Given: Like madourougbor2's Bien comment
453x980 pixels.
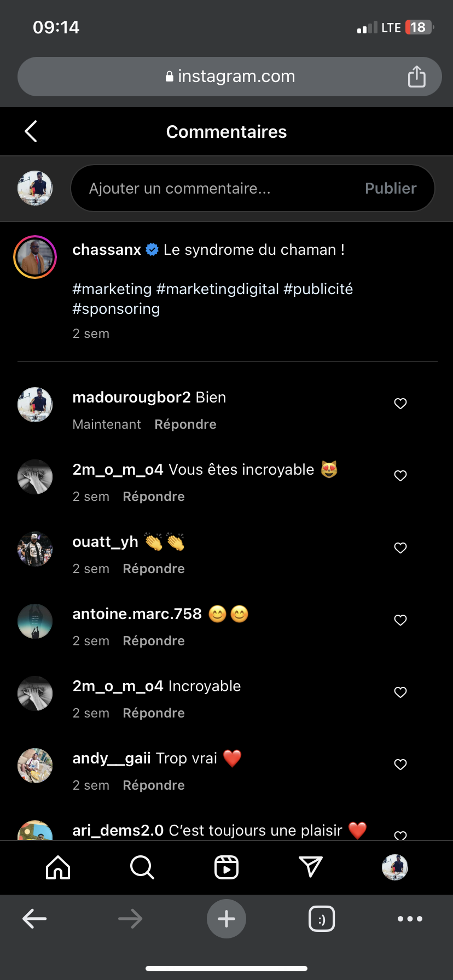Looking at the screenshot, I should point(400,404).
